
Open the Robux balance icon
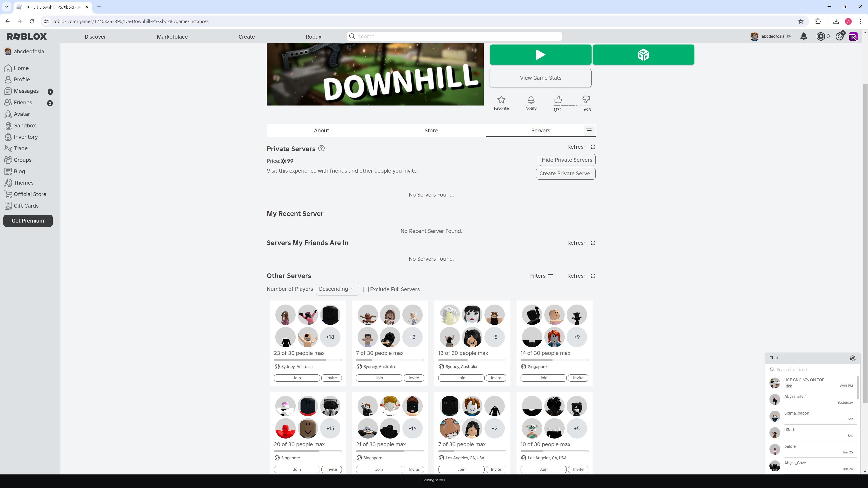821,36
